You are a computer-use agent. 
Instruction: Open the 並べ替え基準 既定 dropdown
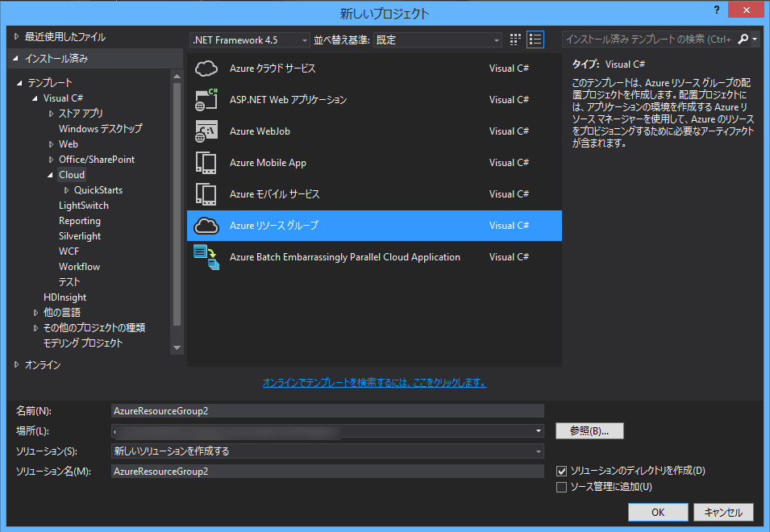[x=438, y=39]
